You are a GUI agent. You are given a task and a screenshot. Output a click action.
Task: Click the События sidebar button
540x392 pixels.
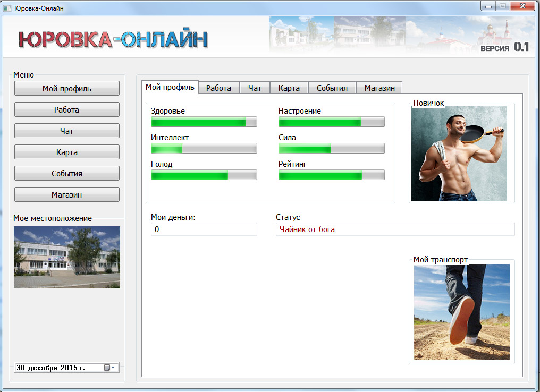coord(66,174)
